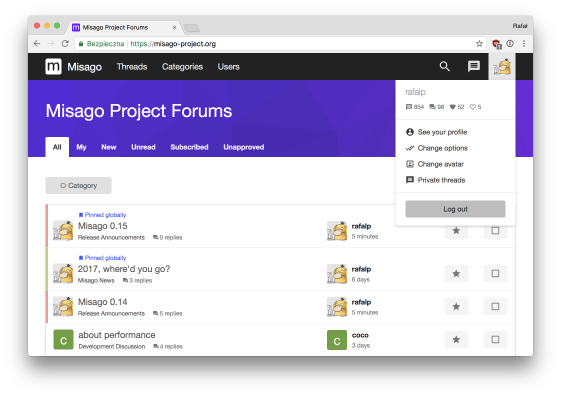
Task: Reload the page with the refresh icon
Action: click(65, 44)
